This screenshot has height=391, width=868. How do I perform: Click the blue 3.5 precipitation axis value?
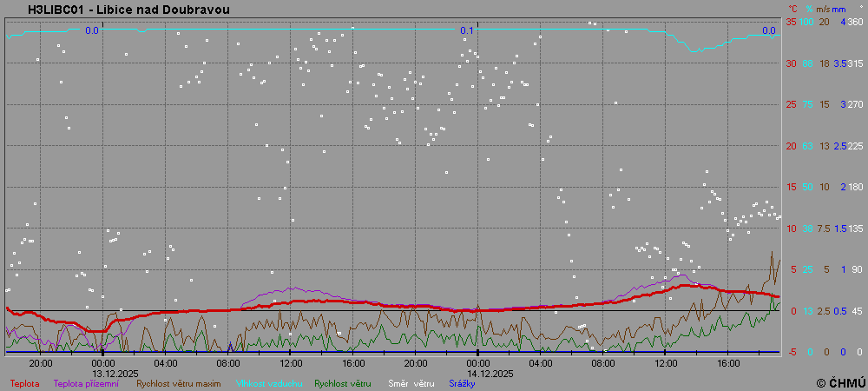click(840, 63)
